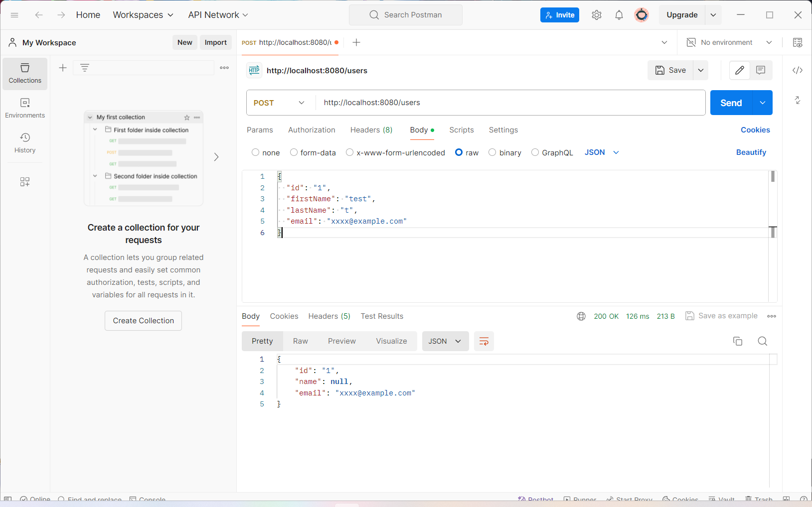Open the Workspaces dropdown
Viewport: 812px width, 507px height.
[143, 15]
